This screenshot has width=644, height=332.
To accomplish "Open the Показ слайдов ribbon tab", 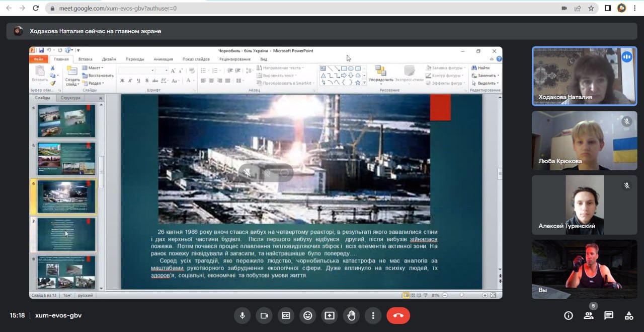I will (x=196, y=59).
